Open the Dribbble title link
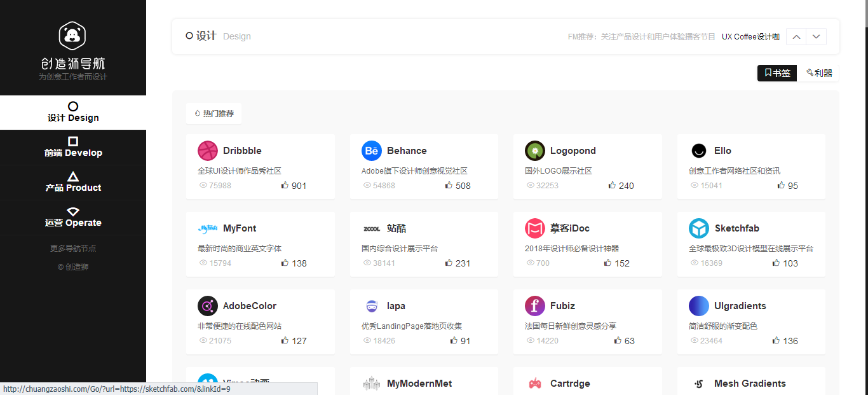This screenshot has width=868, height=395. click(x=242, y=151)
